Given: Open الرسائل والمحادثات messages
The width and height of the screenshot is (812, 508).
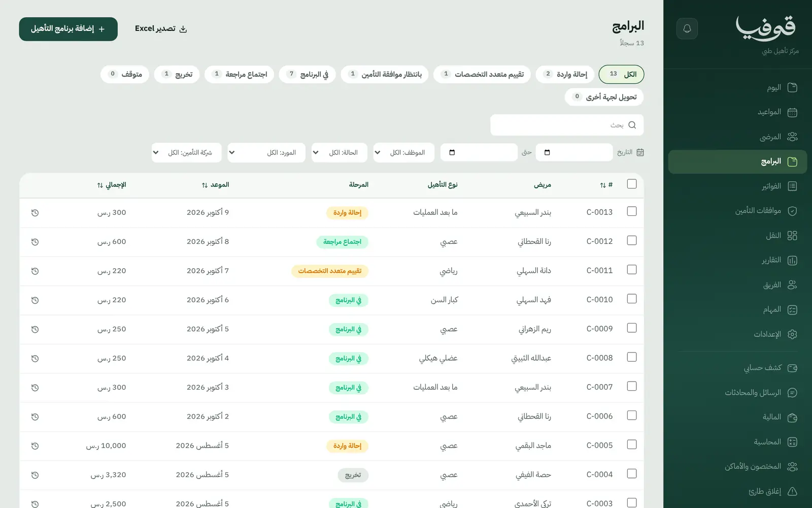Looking at the screenshot, I should pyautogui.click(x=737, y=393).
